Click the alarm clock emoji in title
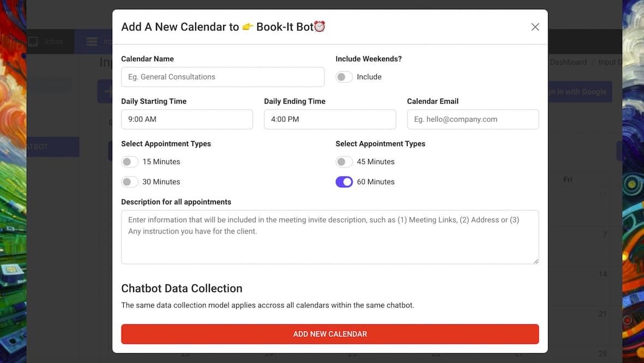 (x=320, y=26)
